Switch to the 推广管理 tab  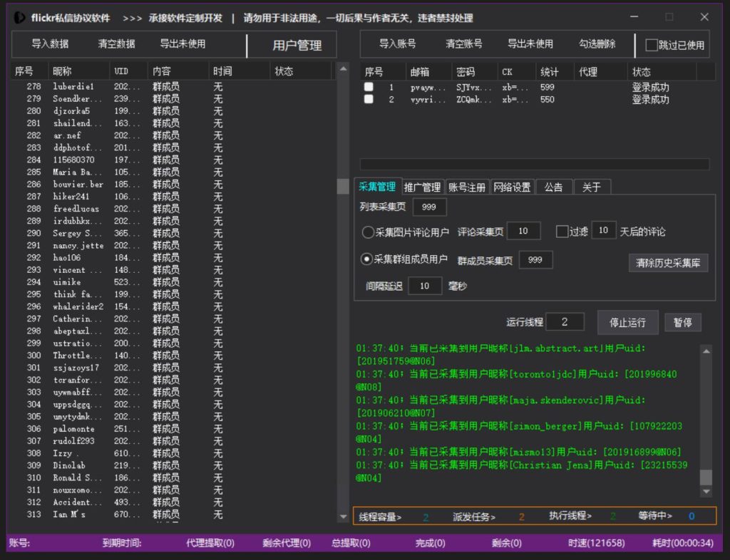coord(421,186)
